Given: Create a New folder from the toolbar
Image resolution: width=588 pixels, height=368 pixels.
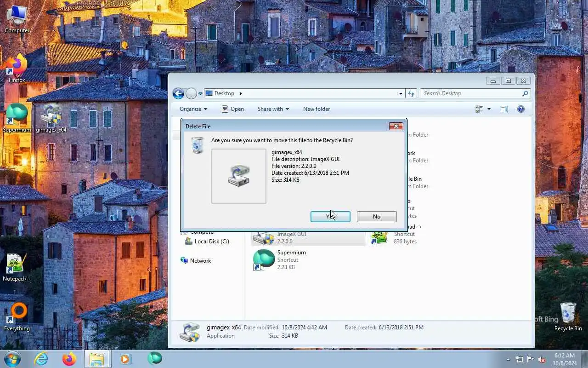Looking at the screenshot, I should [317, 109].
